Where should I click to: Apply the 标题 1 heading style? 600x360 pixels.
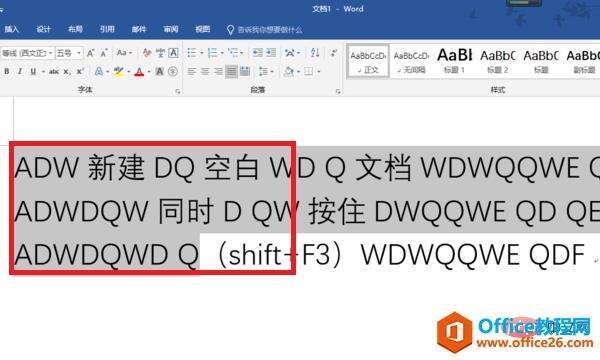click(454, 62)
